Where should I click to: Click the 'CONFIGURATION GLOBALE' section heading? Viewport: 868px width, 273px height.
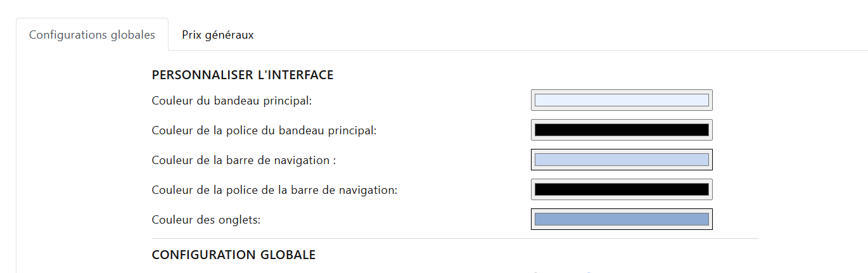click(234, 255)
